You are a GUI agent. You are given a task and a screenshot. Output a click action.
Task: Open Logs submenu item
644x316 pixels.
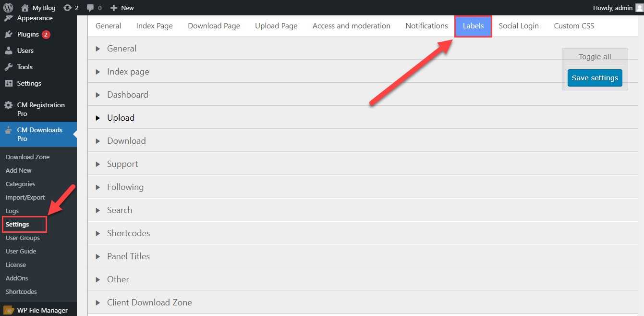12,211
